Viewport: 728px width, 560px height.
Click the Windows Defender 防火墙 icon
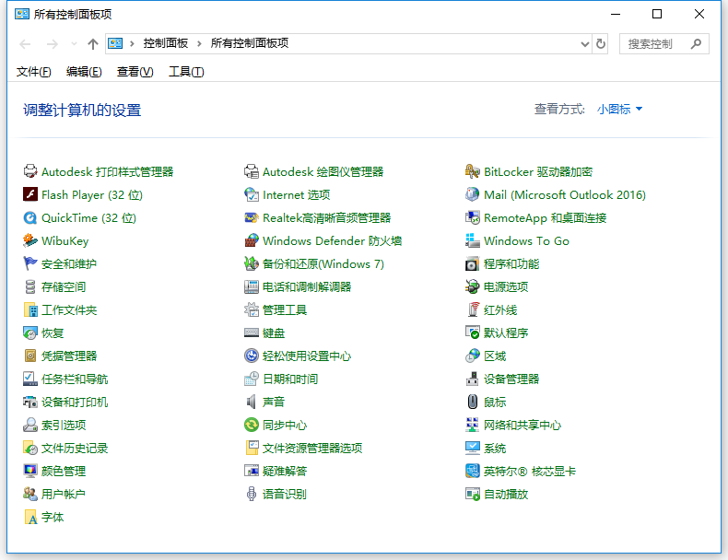pos(252,240)
